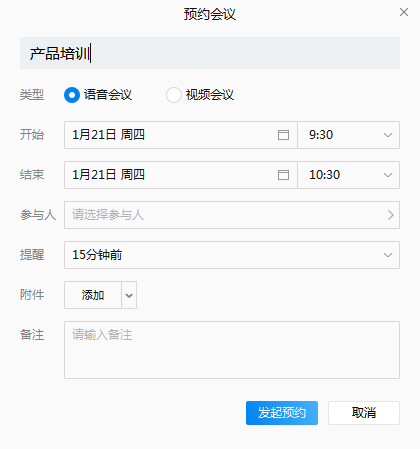This screenshot has width=420, height=449.
Task: Click the 发起预约 button
Action: (x=282, y=413)
